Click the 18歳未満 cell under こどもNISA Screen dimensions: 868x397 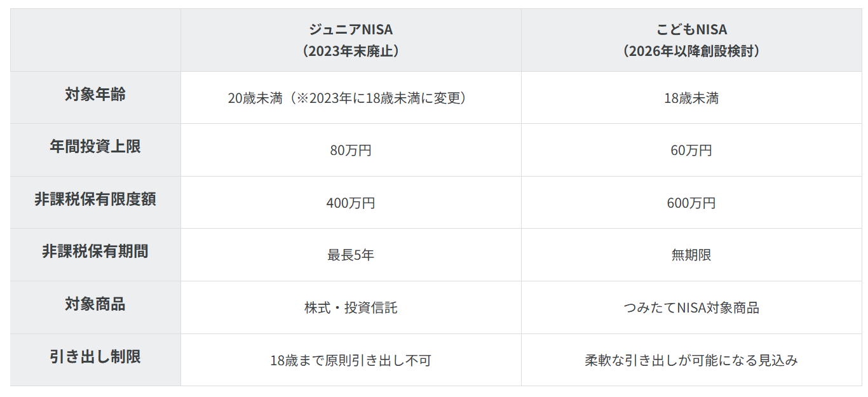[691, 98]
